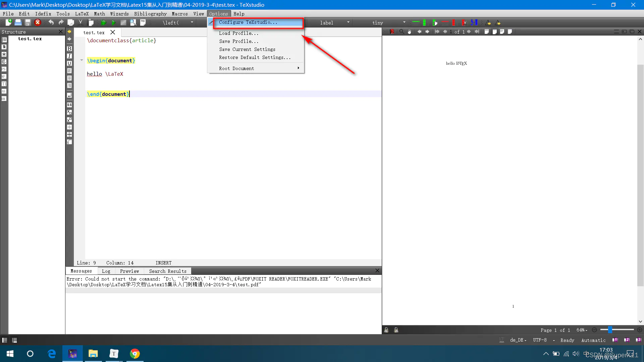The width and height of the screenshot is (644, 362).
Task: Cut selection using scissors icon
Action: 80,22
